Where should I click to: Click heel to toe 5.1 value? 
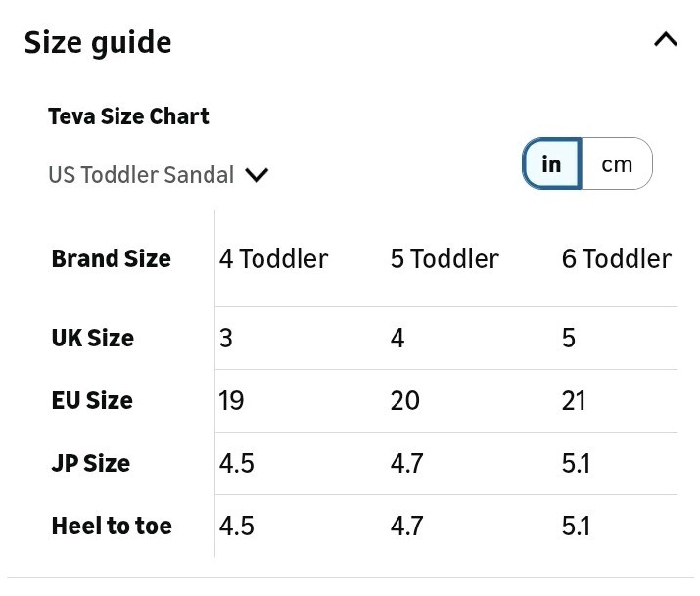pos(576,526)
